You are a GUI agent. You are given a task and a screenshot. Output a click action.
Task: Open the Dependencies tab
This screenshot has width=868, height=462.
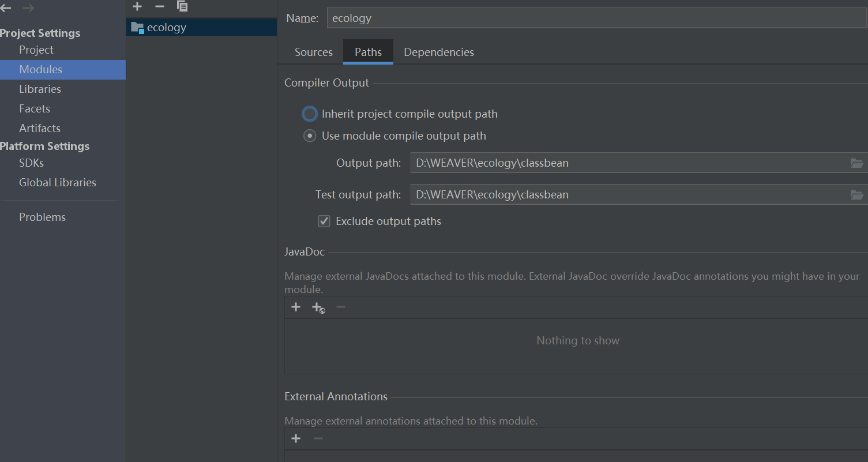click(439, 52)
